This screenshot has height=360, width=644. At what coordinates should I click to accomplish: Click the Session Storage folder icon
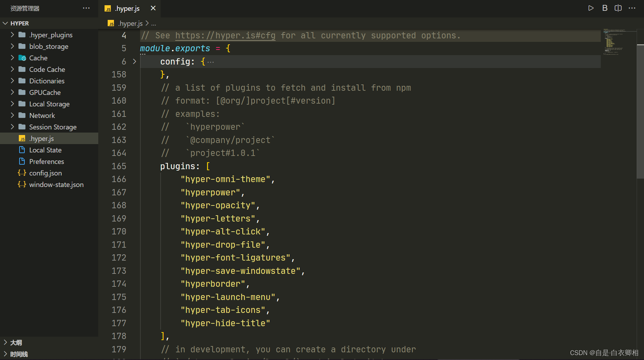pyautogui.click(x=22, y=127)
